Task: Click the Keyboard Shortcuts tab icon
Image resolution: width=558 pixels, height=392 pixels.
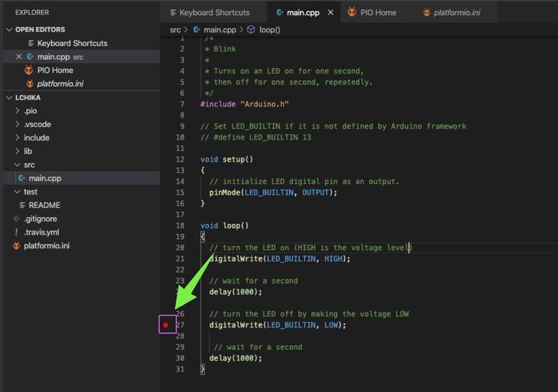Action: (173, 13)
